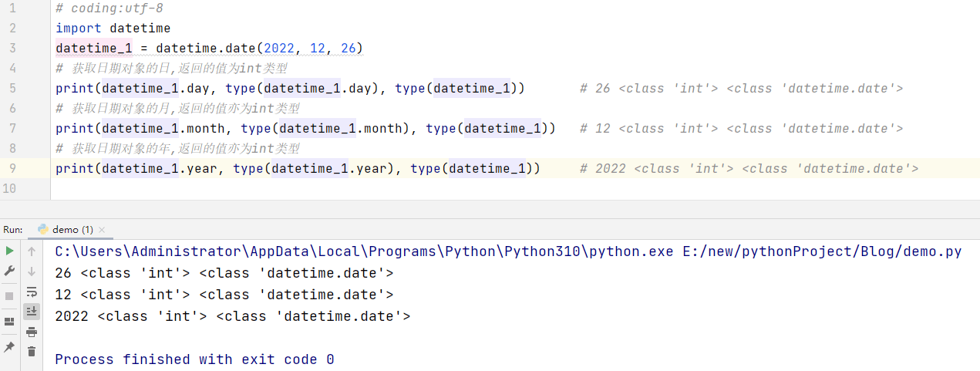Click the Restore Layout icon
The height and width of the screenshot is (371, 980).
point(9,322)
